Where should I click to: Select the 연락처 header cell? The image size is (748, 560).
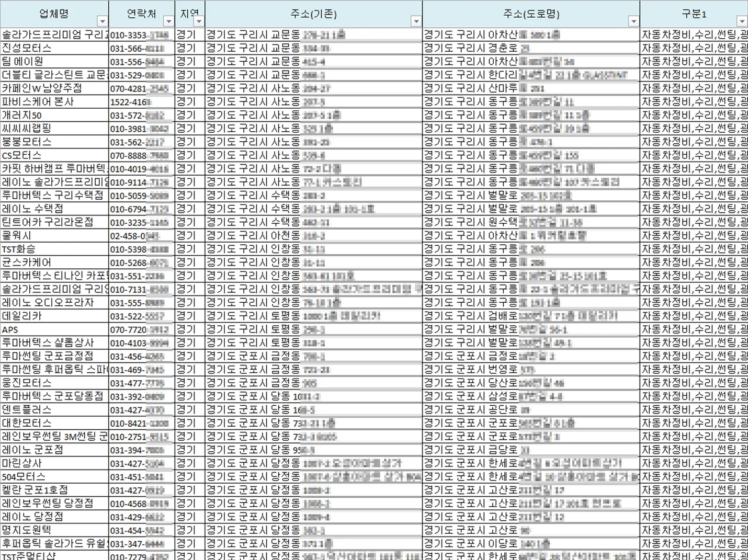coord(142,14)
